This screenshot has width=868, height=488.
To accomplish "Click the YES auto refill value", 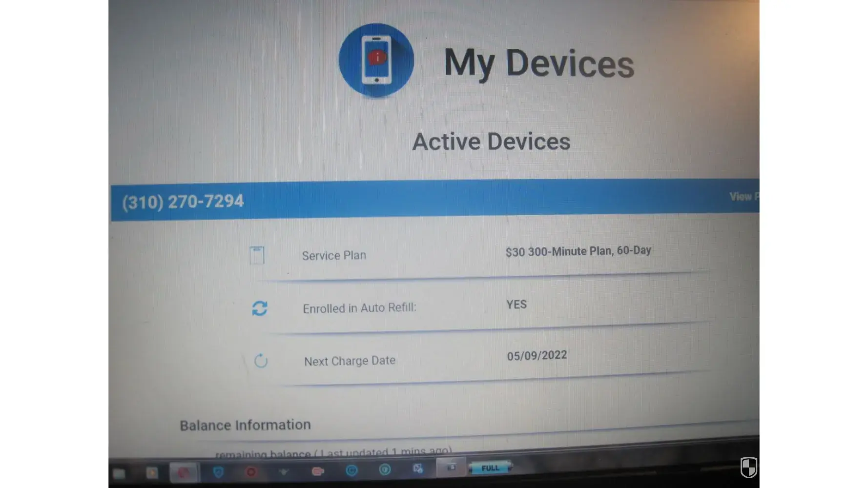I will 517,305.
